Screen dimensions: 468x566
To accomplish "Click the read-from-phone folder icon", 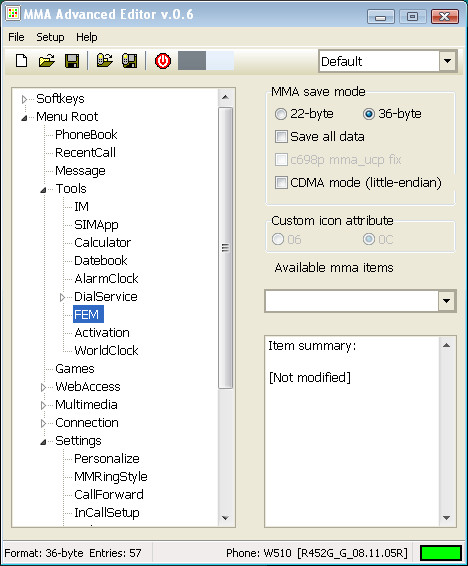I will (x=105, y=61).
